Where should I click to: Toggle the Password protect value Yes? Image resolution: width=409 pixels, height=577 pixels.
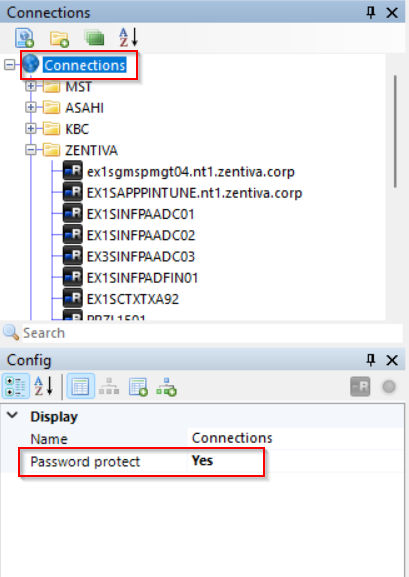coord(202,461)
